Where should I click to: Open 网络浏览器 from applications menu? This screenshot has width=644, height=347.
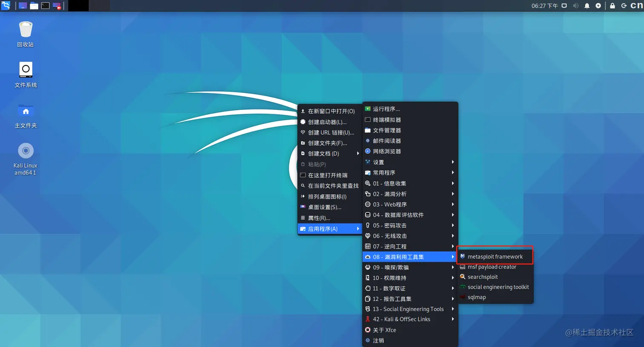coord(410,151)
